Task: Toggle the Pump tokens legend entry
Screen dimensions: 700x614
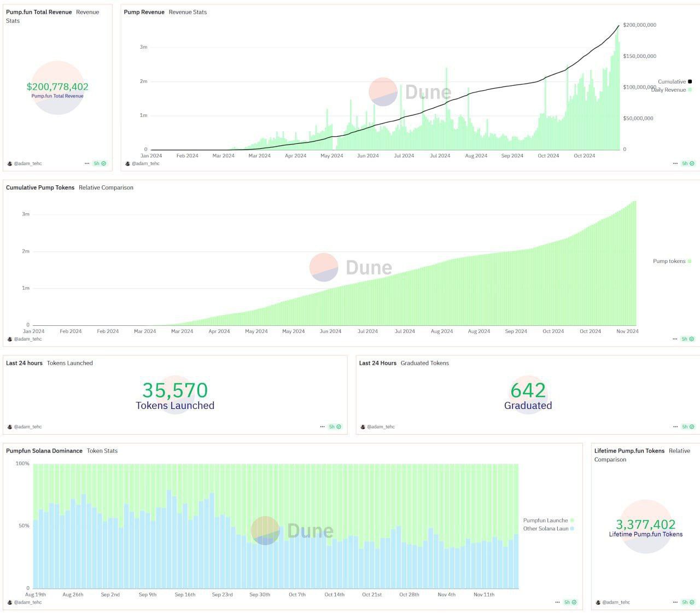Action: 672,261
